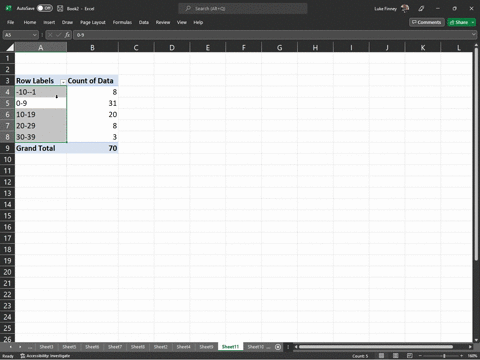Open the View ribbon tab

coord(182,22)
